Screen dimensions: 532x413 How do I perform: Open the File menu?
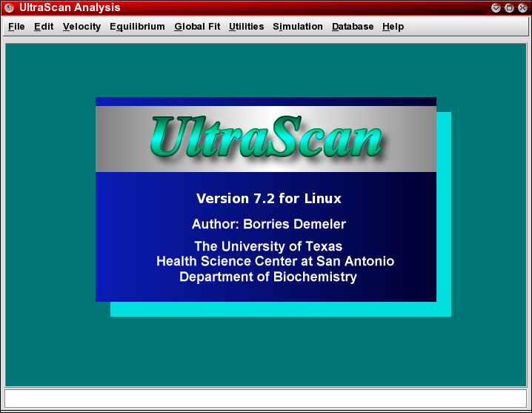tap(16, 27)
